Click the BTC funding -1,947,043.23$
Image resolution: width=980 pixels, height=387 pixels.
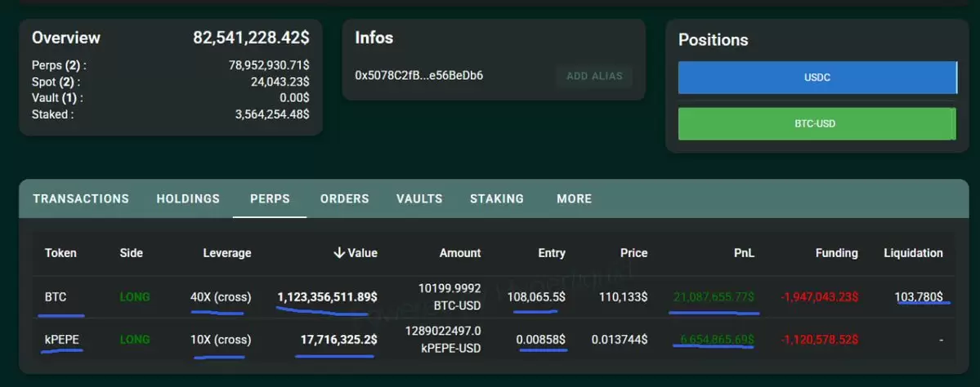(x=819, y=297)
